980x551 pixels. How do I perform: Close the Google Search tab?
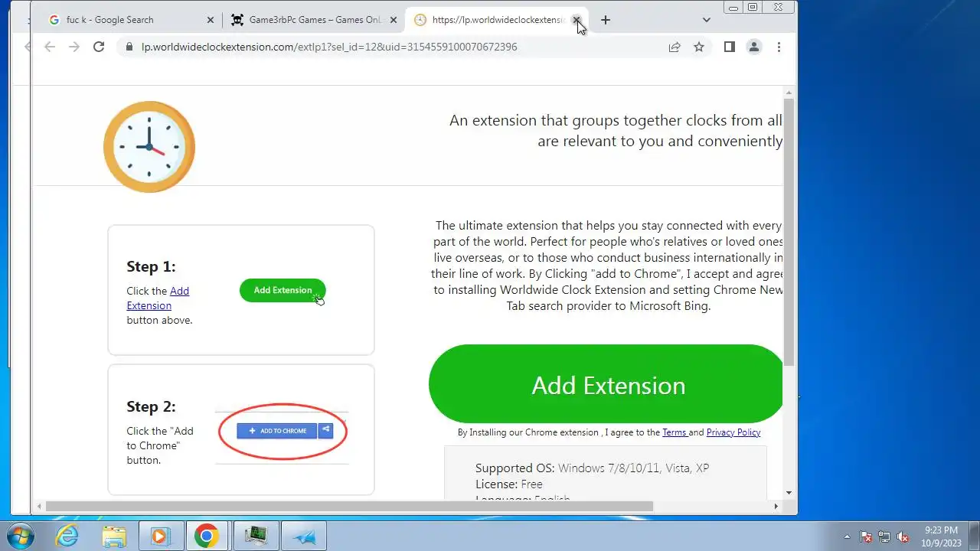click(x=211, y=20)
